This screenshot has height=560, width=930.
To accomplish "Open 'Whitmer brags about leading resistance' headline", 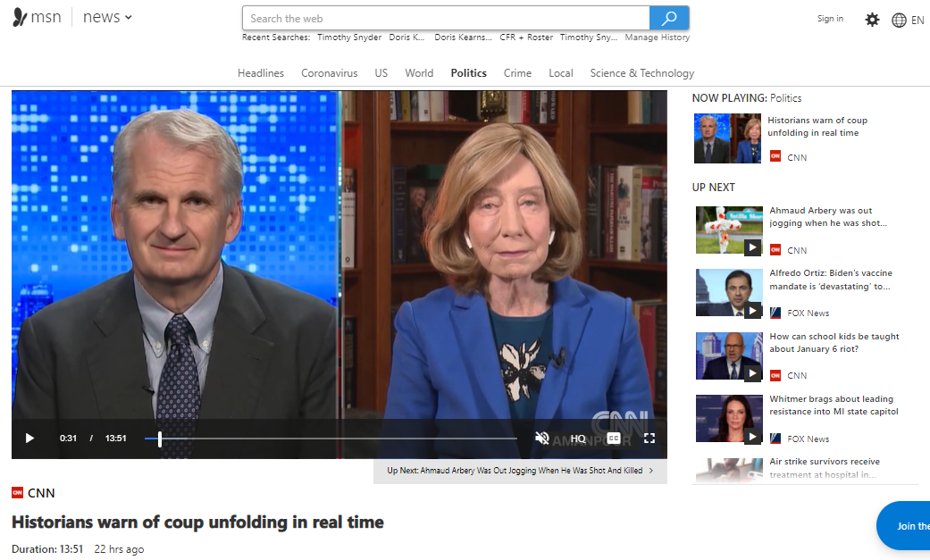I will tap(834, 405).
